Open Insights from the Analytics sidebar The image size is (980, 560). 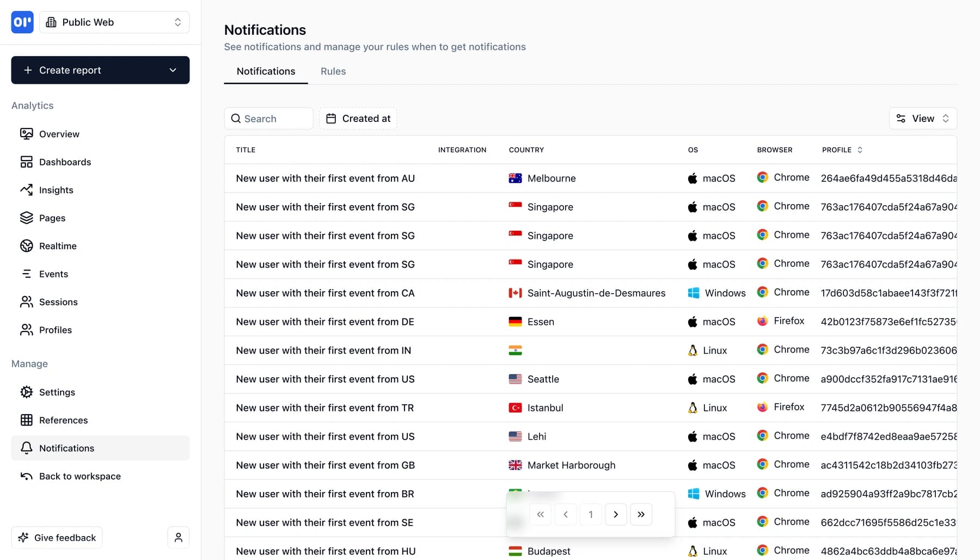click(56, 190)
